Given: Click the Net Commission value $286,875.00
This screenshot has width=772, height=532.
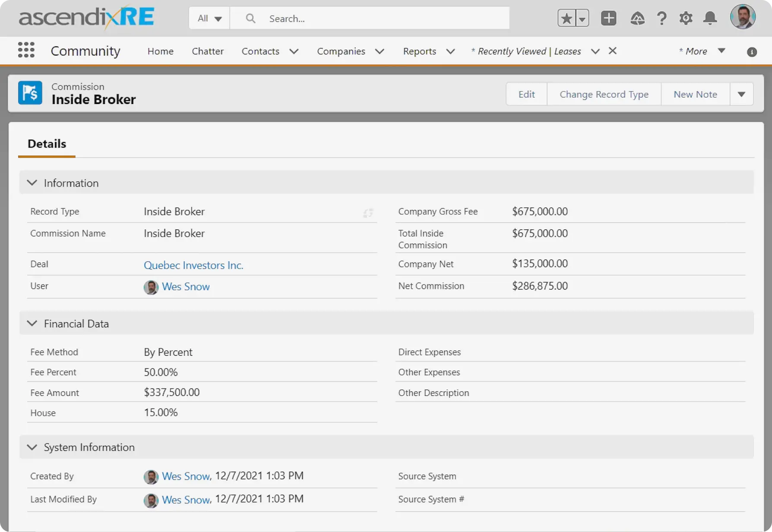Looking at the screenshot, I should pos(540,286).
